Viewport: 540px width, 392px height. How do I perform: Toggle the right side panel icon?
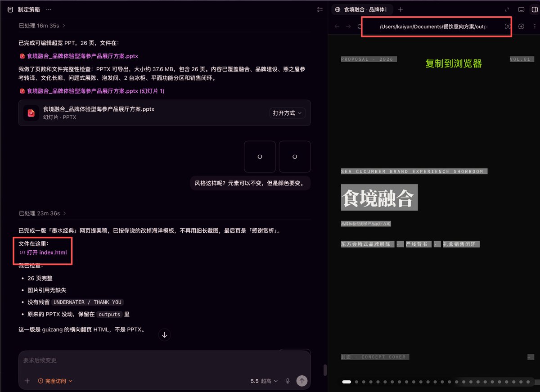pos(533,9)
